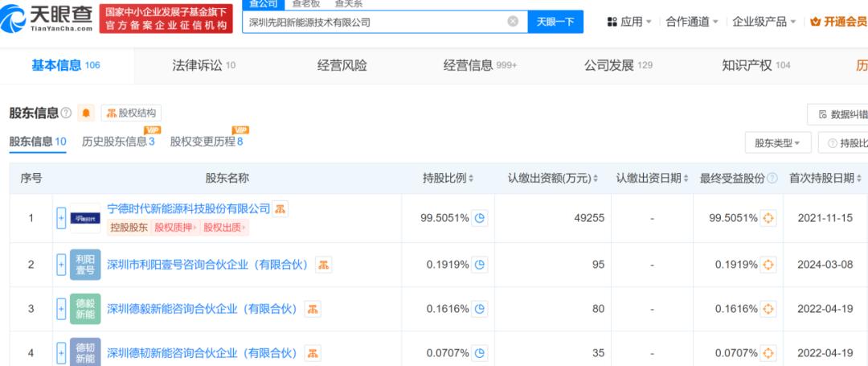Open the 法律诉讼 tab
The height and width of the screenshot is (366, 868).
coord(203,65)
